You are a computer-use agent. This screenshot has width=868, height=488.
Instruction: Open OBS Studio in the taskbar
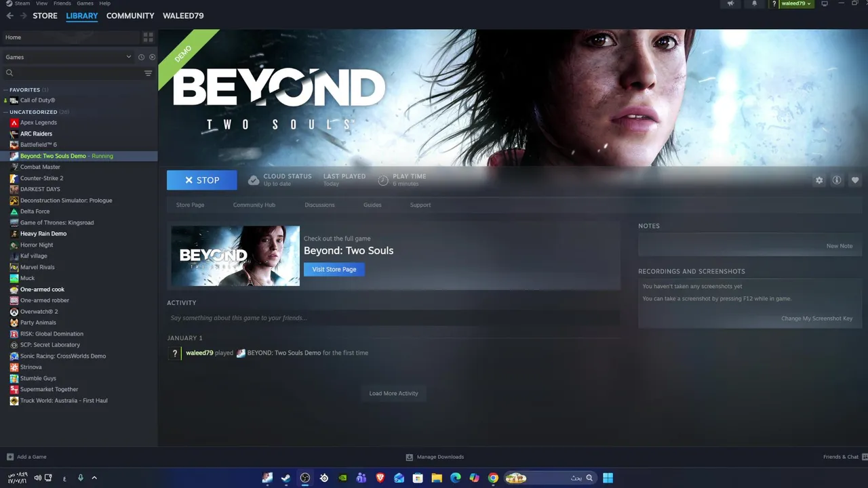(x=305, y=478)
